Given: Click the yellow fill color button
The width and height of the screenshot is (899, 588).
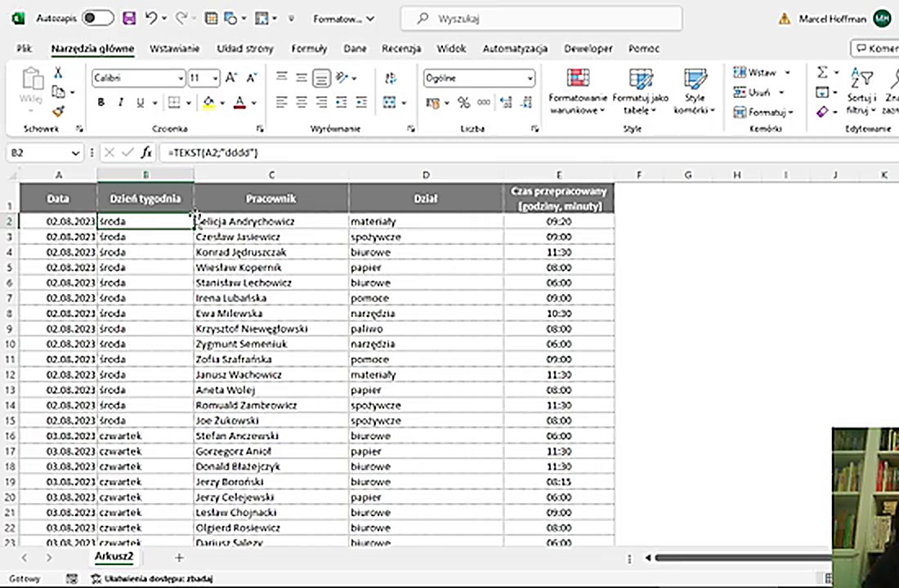Looking at the screenshot, I should pos(209,103).
